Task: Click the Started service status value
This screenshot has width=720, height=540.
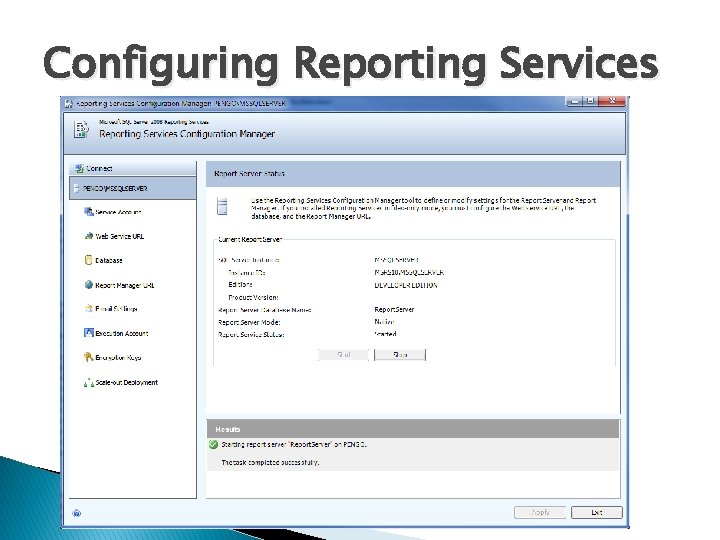Action: (x=385, y=334)
